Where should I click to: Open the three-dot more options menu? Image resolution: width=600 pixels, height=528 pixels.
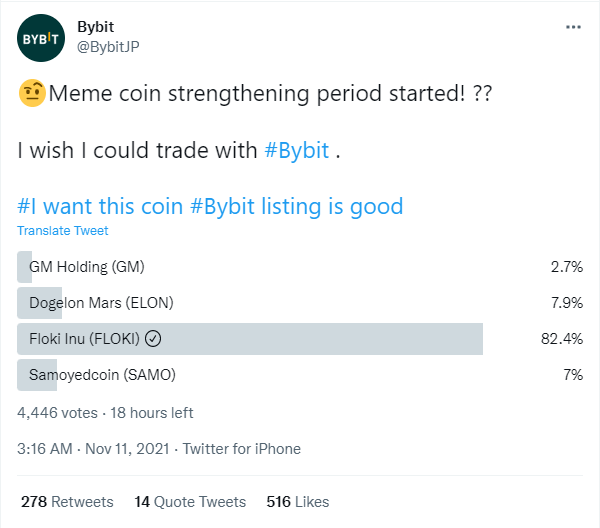[x=573, y=27]
